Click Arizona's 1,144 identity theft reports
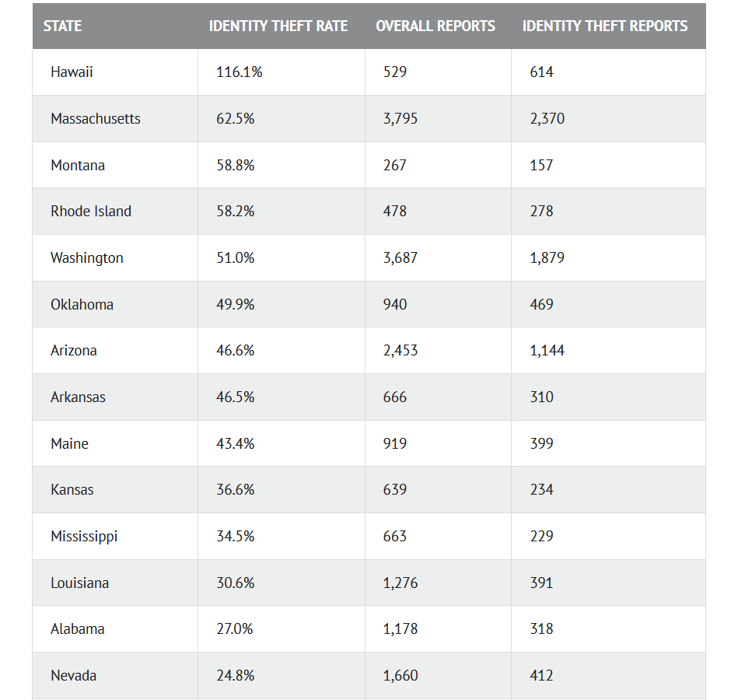This screenshot has height=700, width=738. [547, 351]
